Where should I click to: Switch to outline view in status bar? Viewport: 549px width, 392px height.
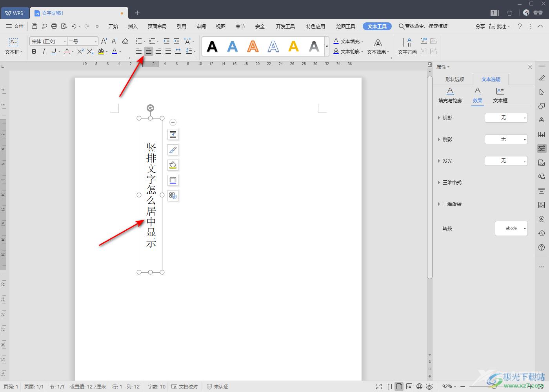coord(409,387)
